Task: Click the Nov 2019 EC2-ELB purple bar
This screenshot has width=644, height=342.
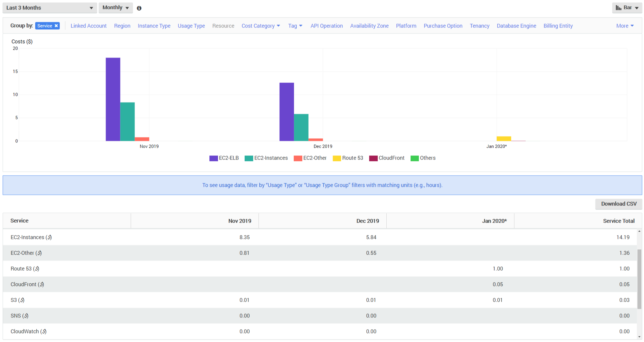Action: coord(113,99)
